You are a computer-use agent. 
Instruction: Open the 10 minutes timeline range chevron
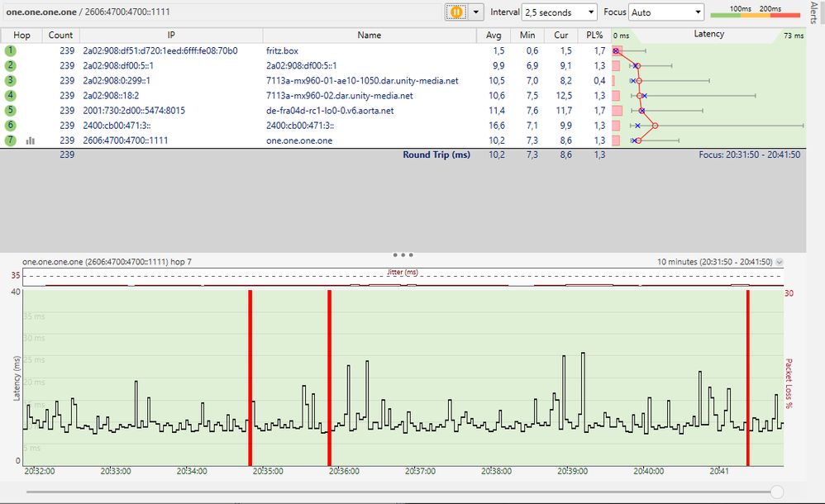pyautogui.click(x=780, y=262)
